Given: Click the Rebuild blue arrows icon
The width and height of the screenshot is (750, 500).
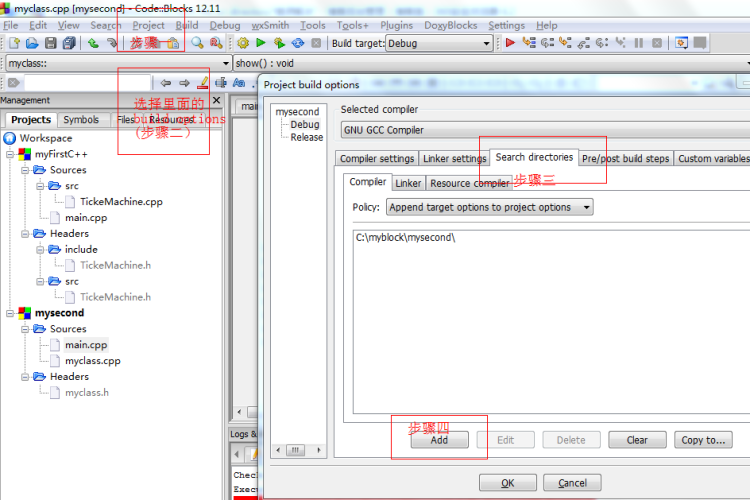Looking at the screenshot, I should [298, 43].
